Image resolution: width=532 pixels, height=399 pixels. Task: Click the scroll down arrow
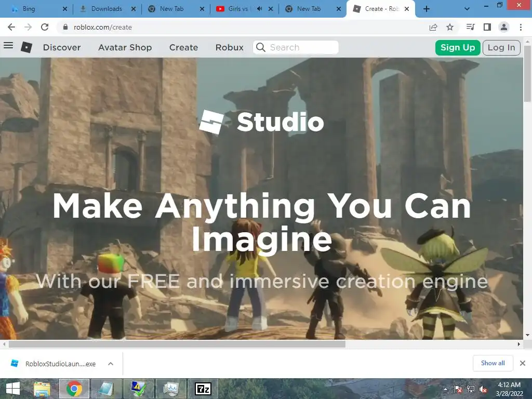point(527,335)
